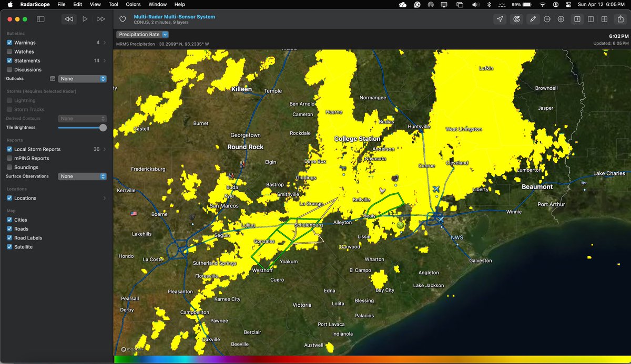Open the Tool menu
This screenshot has height=364, width=631.
click(x=113, y=4)
